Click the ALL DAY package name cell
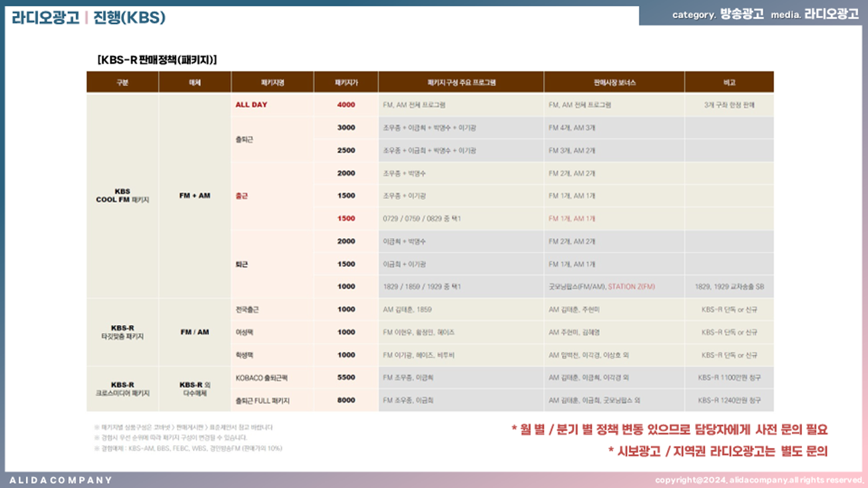Viewport: 868px width, 488px height. point(251,105)
